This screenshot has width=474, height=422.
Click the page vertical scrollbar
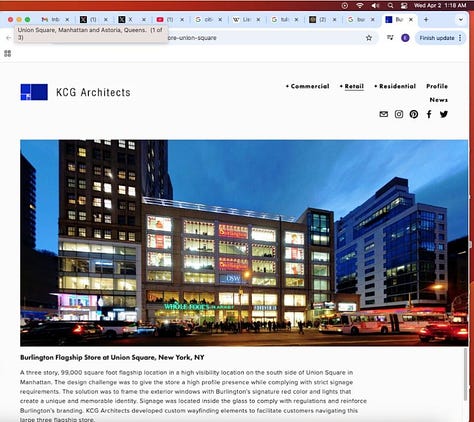(x=466, y=373)
